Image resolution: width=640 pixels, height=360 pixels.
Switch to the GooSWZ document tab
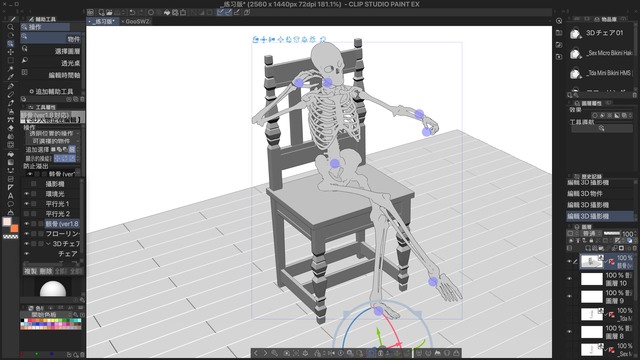(138, 21)
